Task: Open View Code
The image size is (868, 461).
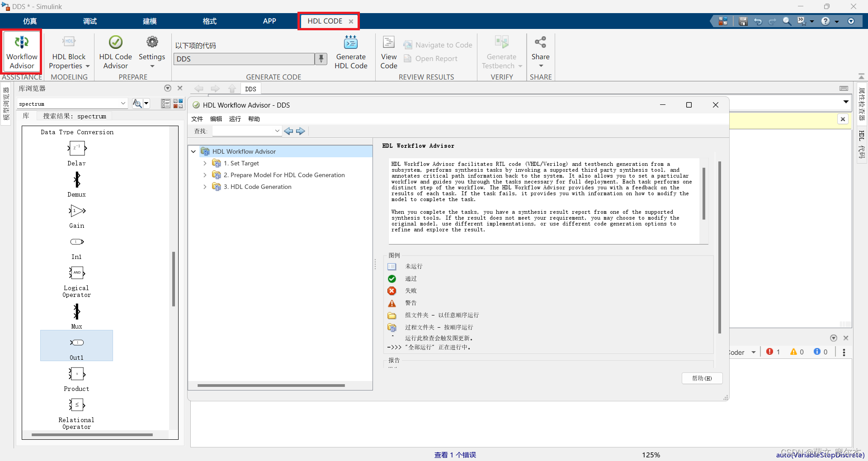Action: pyautogui.click(x=389, y=52)
